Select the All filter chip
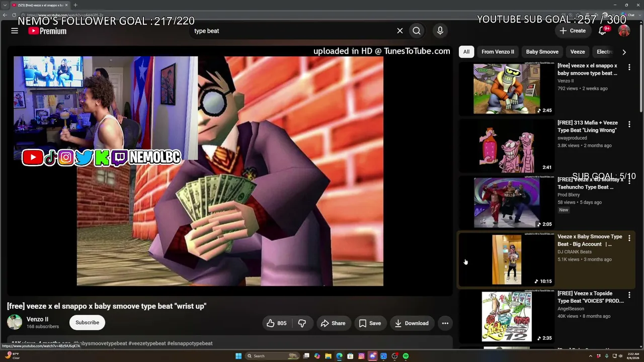Viewport: 644px width, 362px height. 466,52
